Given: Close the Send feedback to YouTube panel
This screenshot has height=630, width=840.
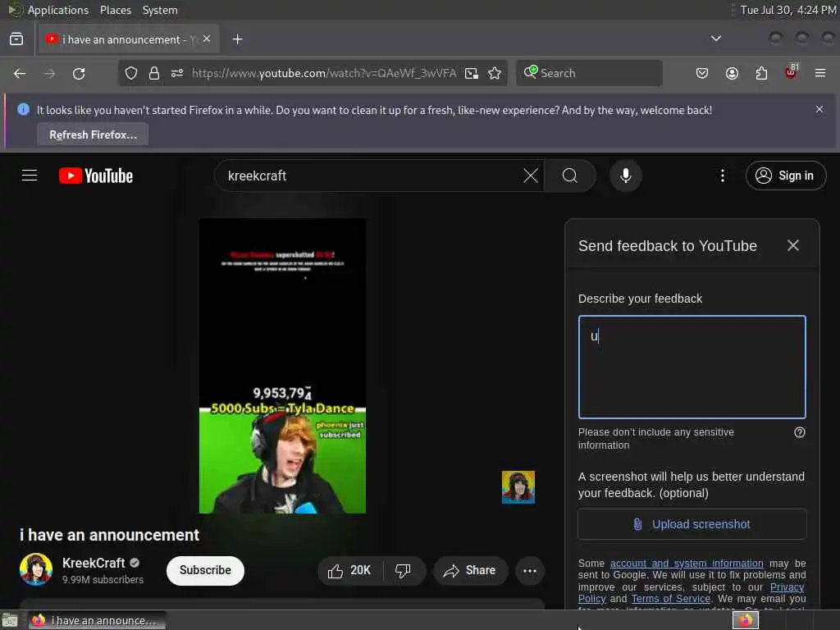Looking at the screenshot, I should point(793,245).
